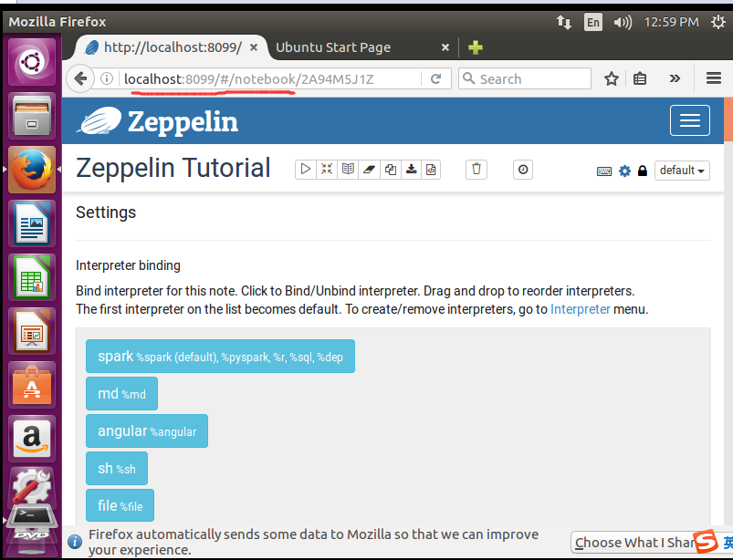Click the Firefox data notification info icon

pyautogui.click(x=75, y=542)
